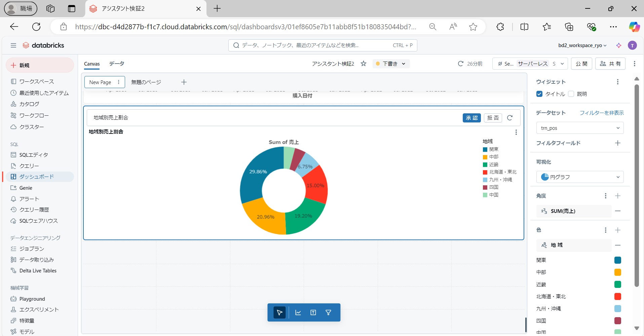Open the 円グラフ visualization type dropdown
The width and height of the screenshot is (644, 336).
pyautogui.click(x=580, y=177)
